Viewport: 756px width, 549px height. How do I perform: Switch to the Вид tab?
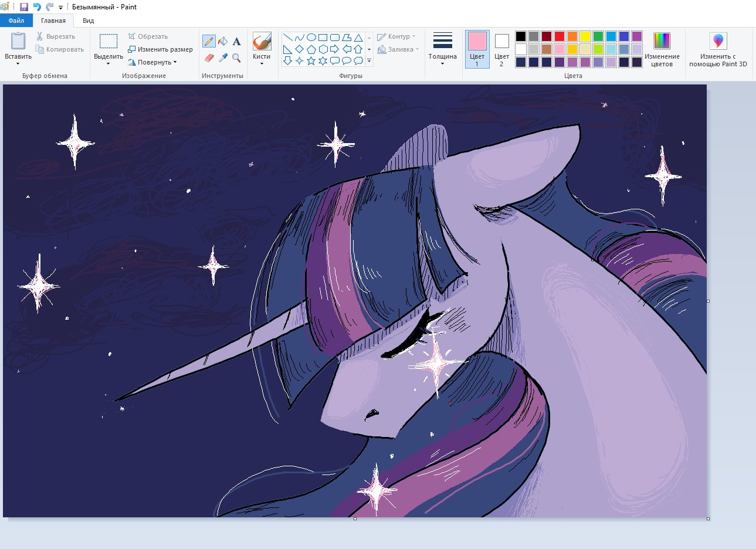(x=88, y=21)
